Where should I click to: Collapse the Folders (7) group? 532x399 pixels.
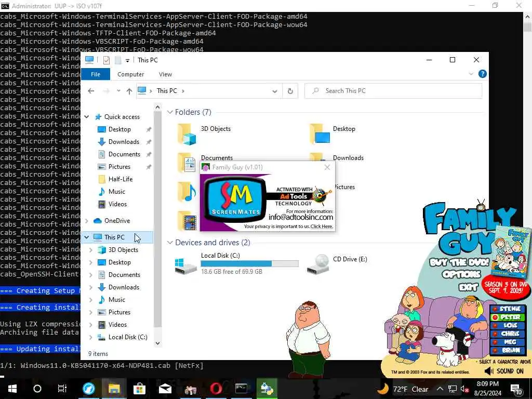(x=170, y=112)
